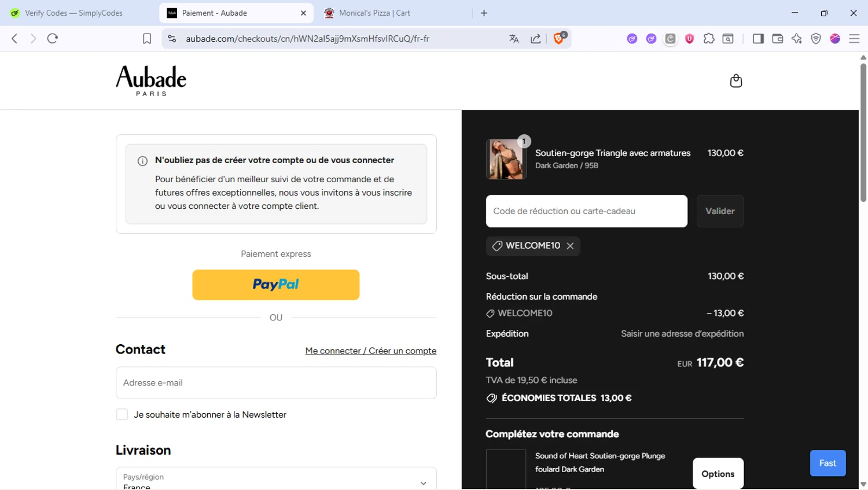Image resolution: width=868 pixels, height=490 pixels.
Task: Switch to Monical's Pizza | Cart tab
Action: [x=393, y=13]
